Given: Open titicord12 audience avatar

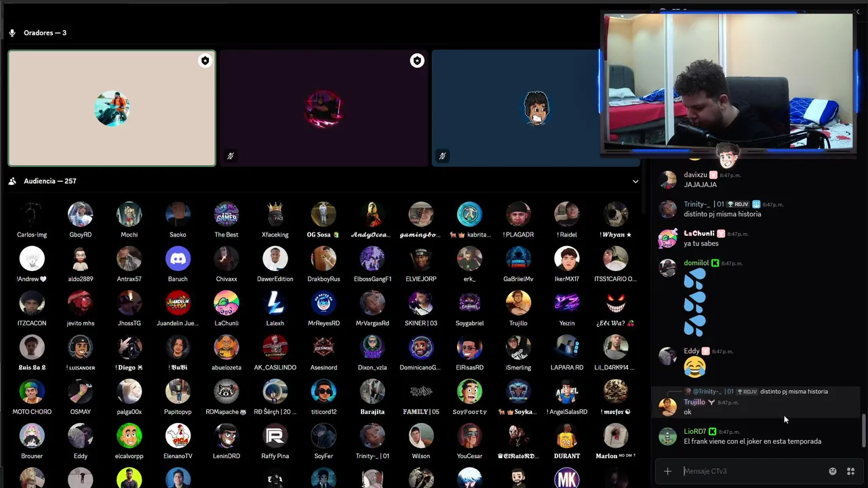Looking at the screenshot, I should coord(323,391).
